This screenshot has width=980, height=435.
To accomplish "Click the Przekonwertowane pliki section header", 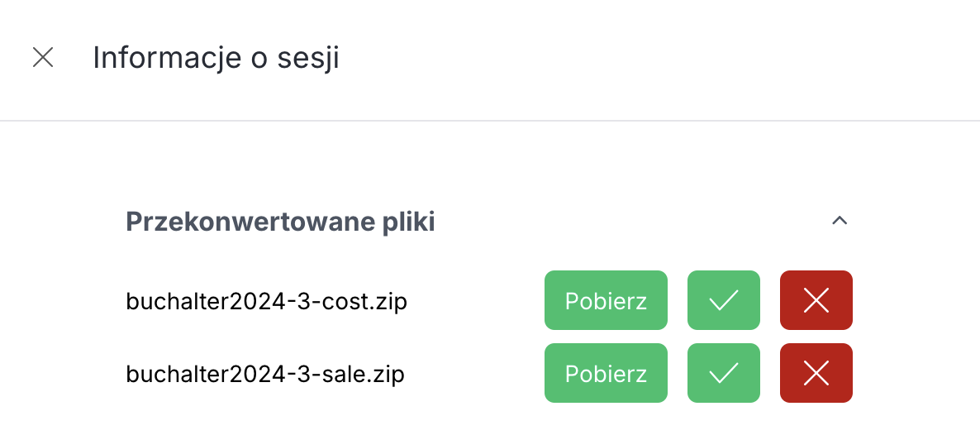I will point(280,222).
